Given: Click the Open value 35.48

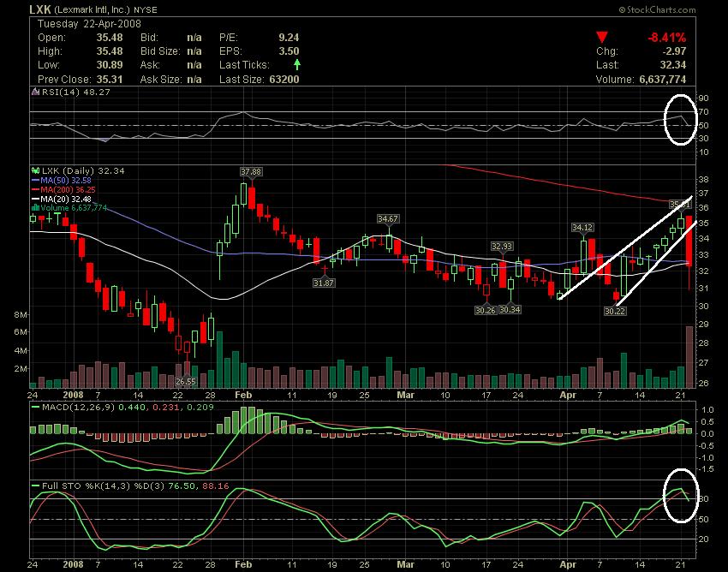Looking at the screenshot, I should [x=110, y=37].
